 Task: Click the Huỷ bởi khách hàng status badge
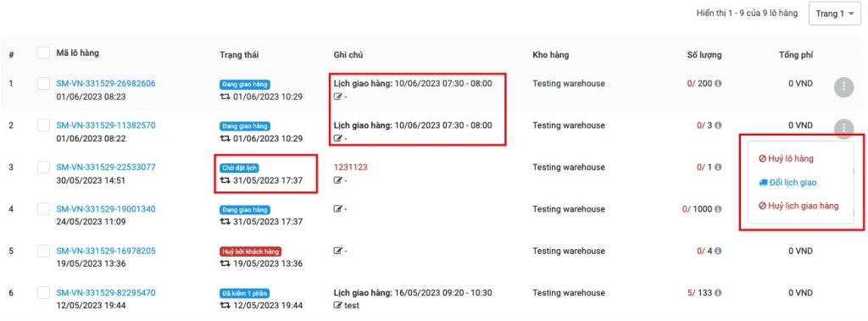pos(250,252)
